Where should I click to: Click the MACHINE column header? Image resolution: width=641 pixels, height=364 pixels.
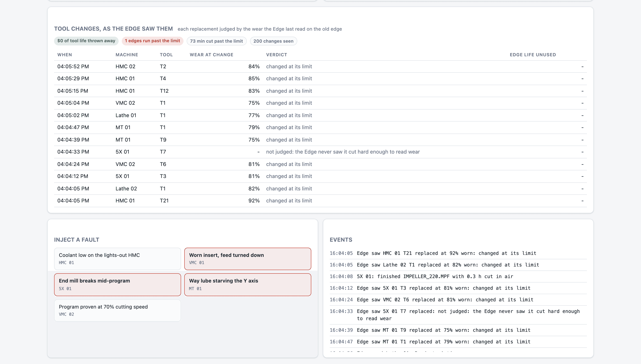point(127,55)
